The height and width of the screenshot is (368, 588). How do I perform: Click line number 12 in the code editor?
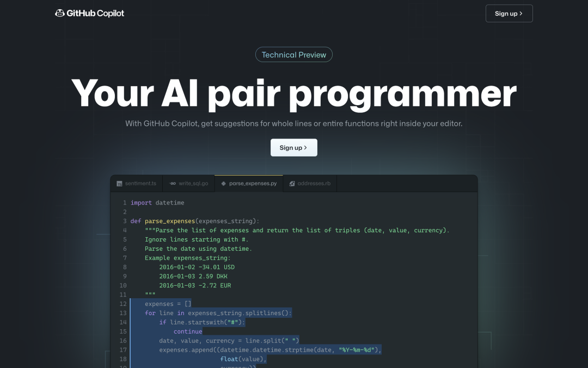click(x=123, y=304)
